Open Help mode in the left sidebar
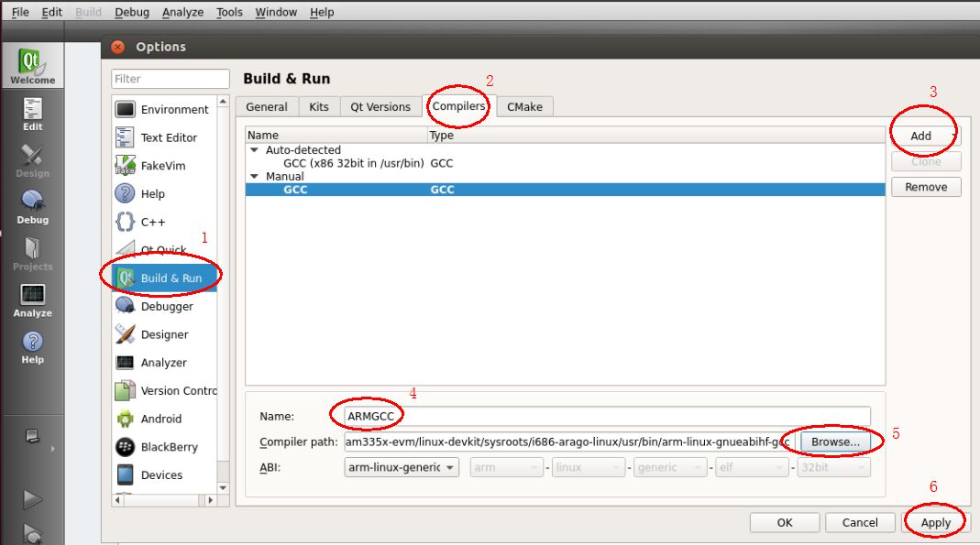The height and width of the screenshot is (545, 980). (x=32, y=348)
